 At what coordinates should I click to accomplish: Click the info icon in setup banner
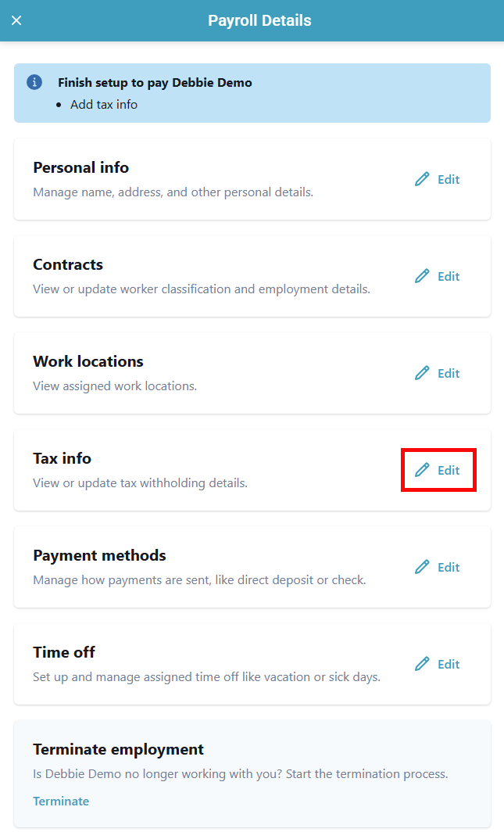click(x=34, y=82)
